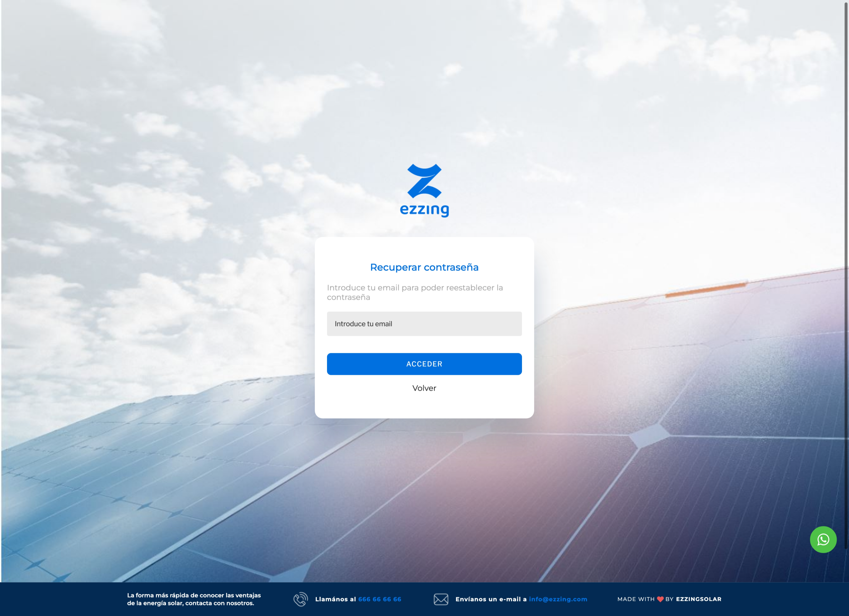Open the info@ezzing.com email link
849x616 pixels.
[558, 599]
